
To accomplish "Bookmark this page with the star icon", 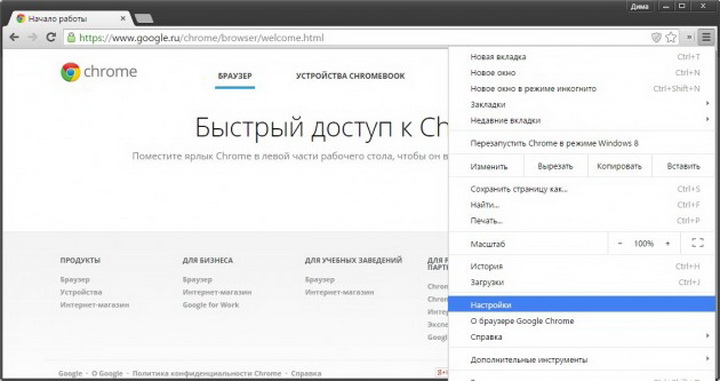I will tap(671, 38).
